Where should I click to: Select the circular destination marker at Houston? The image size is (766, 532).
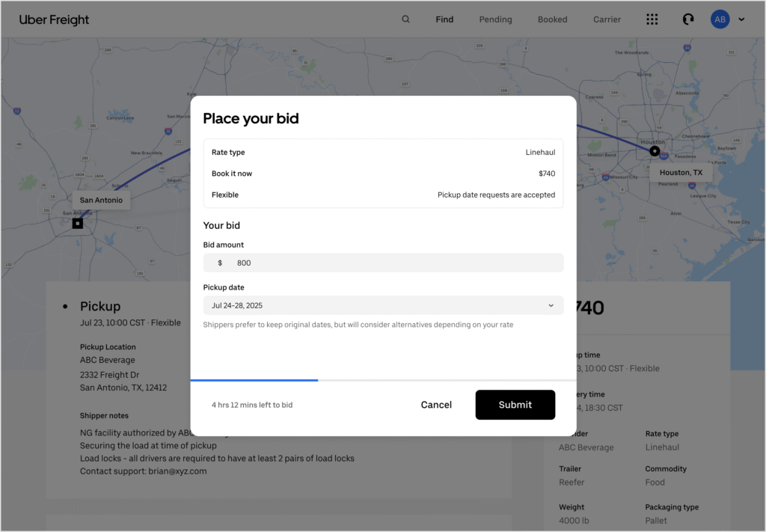tap(655, 151)
